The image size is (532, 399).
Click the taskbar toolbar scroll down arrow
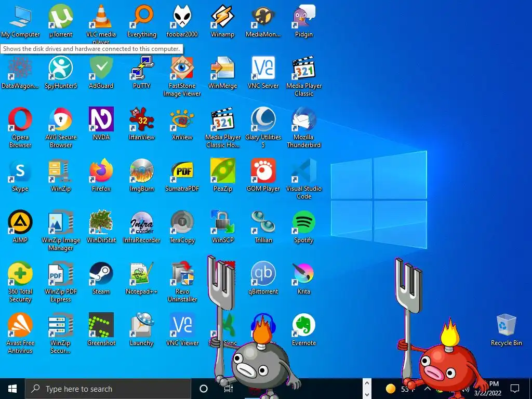367,395
